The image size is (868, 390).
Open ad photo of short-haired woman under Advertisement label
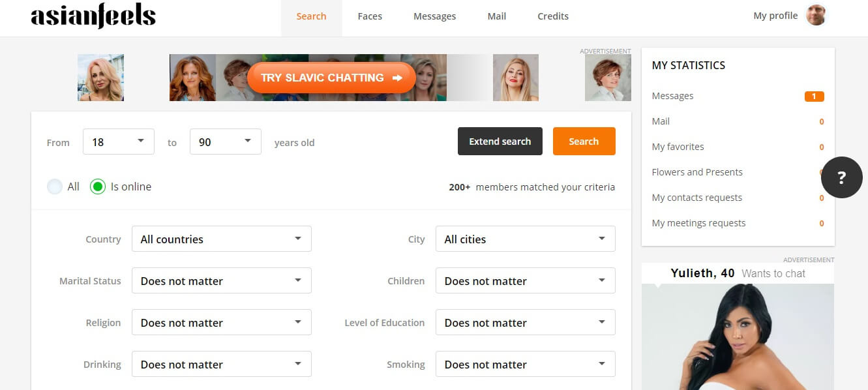[x=608, y=78]
